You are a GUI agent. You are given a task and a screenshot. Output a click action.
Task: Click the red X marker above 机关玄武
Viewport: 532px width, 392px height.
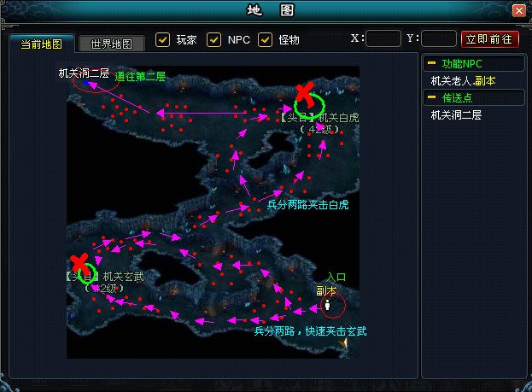click(x=80, y=262)
